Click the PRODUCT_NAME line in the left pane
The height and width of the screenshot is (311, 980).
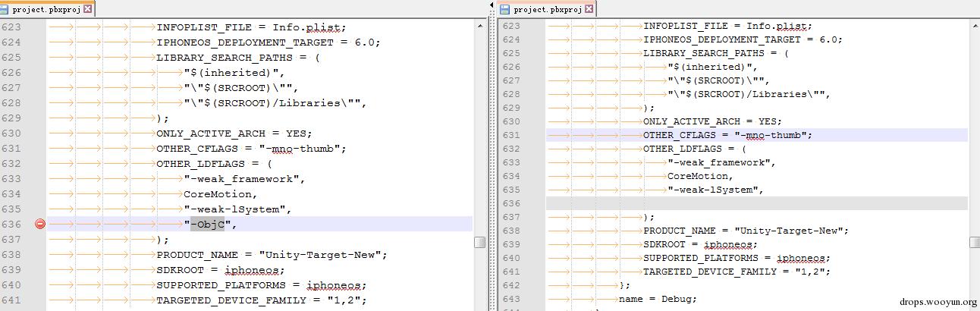(x=271, y=254)
